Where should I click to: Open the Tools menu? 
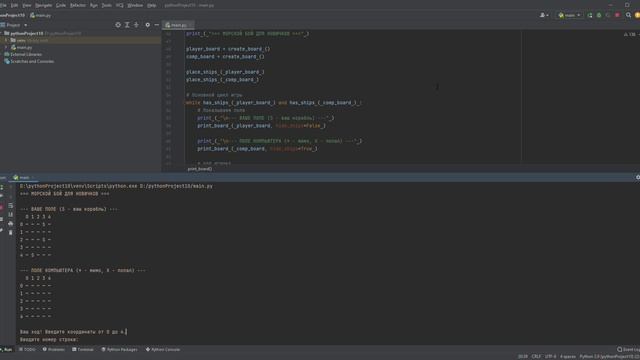pyautogui.click(x=107, y=5)
